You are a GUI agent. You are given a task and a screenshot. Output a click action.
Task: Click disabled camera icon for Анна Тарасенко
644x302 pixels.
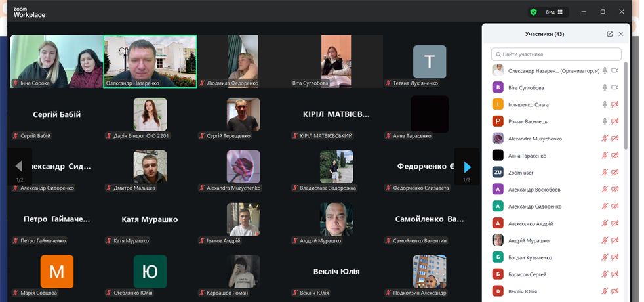coord(615,156)
